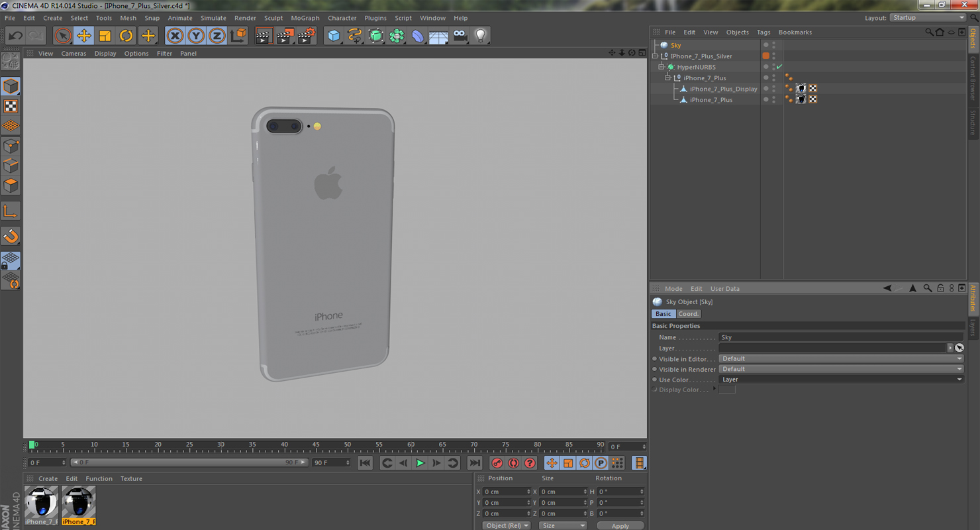Open the viewport Cameras menu

pyautogui.click(x=73, y=54)
